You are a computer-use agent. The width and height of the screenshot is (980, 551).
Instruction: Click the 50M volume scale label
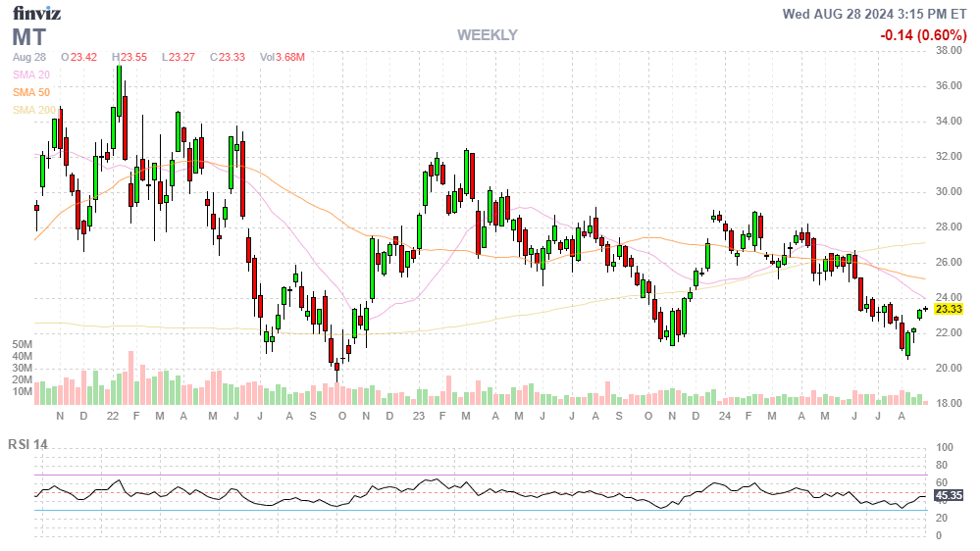(x=23, y=345)
